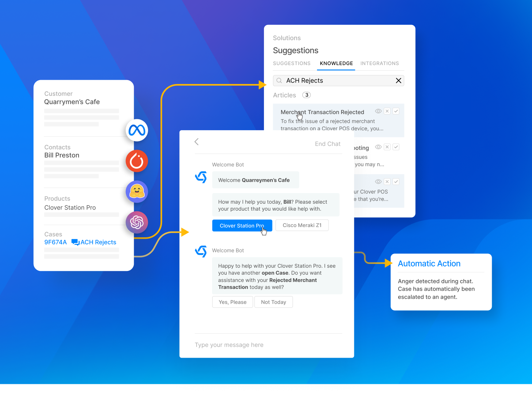Click the Automatic Action card heading

tap(429, 264)
